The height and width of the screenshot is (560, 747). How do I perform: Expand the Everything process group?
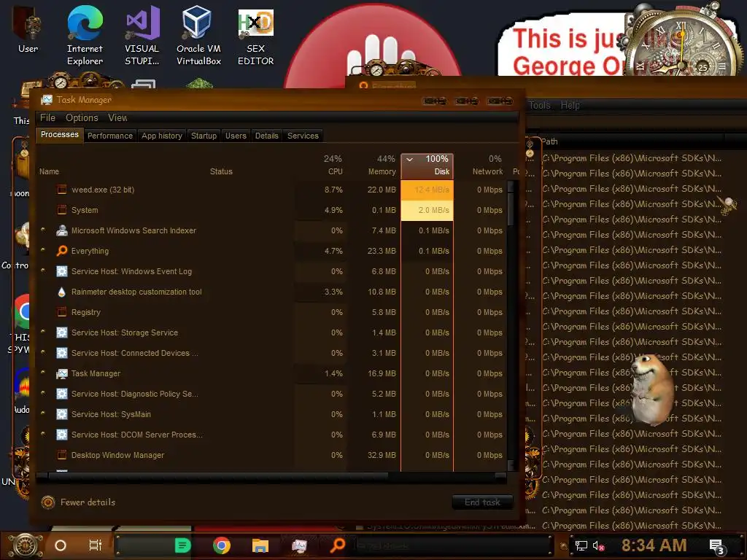pyautogui.click(x=43, y=250)
